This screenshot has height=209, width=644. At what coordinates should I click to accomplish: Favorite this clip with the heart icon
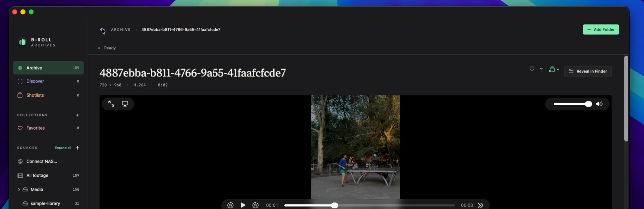(x=532, y=69)
